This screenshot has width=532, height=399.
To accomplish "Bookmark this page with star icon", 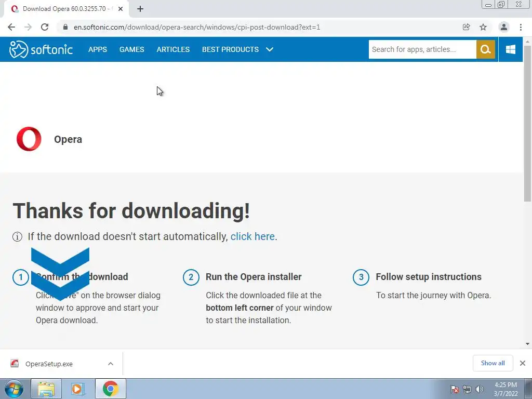I will (483, 27).
